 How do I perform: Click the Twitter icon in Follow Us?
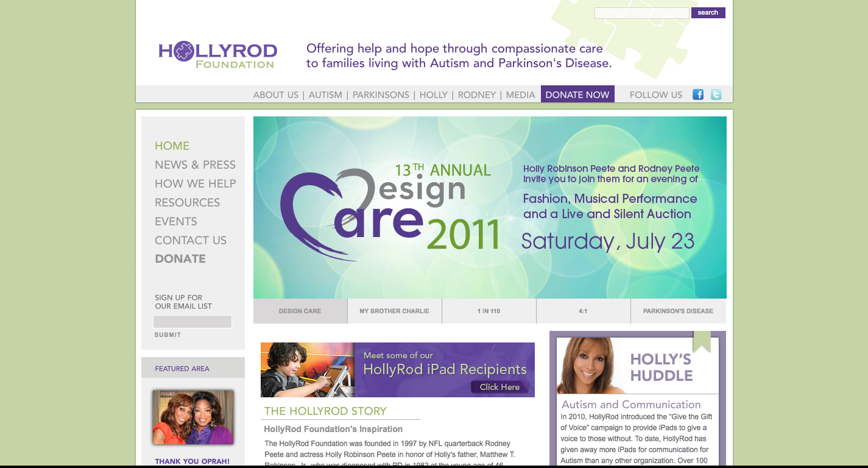716,94
